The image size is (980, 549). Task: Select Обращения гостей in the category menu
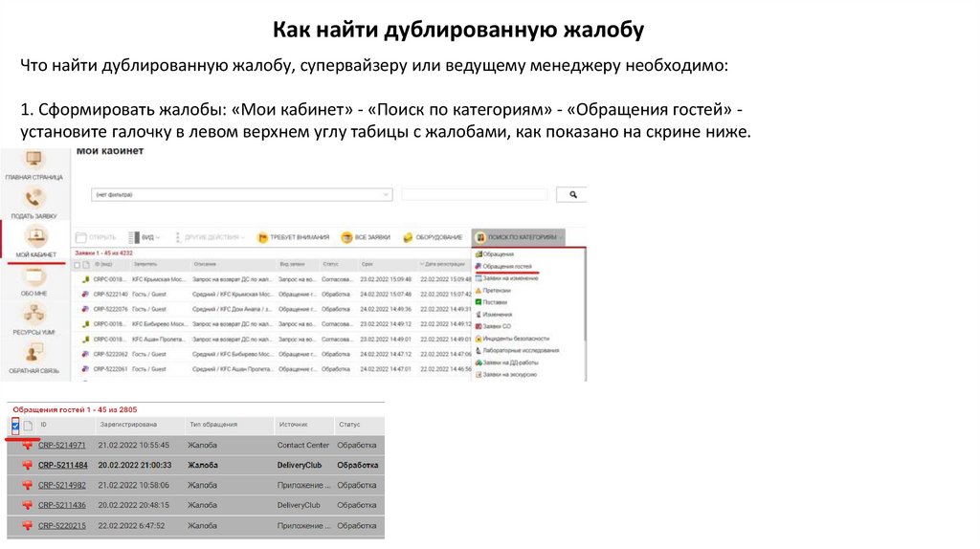[x=503, y=266]
